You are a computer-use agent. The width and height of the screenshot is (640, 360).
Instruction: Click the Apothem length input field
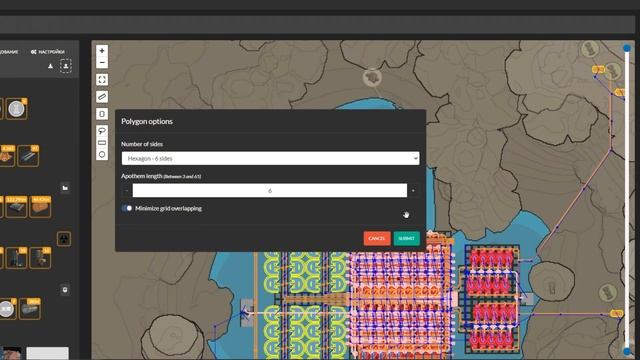[x=270, y=191]
